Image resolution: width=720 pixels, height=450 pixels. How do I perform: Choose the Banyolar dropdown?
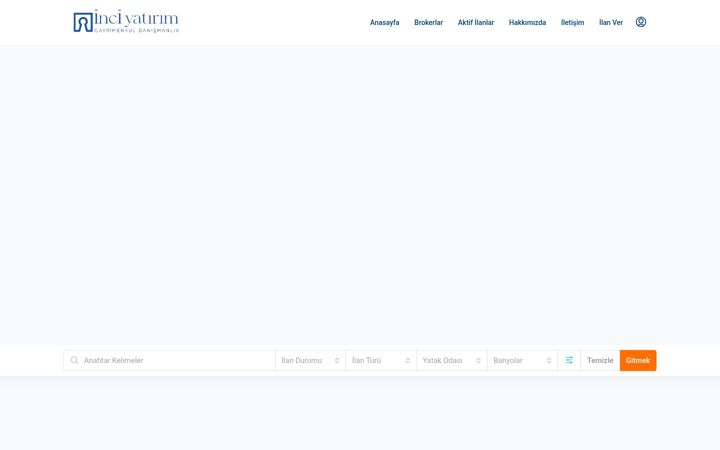point(523,360)
